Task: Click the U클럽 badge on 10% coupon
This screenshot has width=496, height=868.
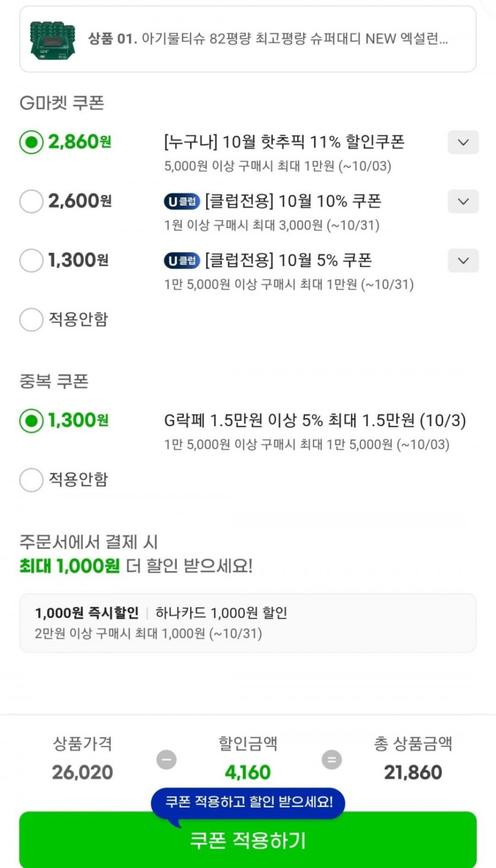Action: 181,202
